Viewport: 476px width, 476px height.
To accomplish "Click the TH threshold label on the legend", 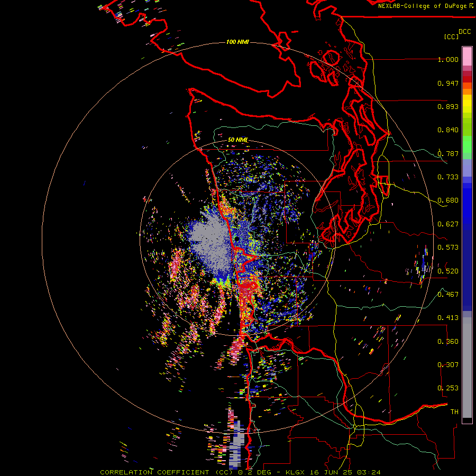I will click(454, 412).
